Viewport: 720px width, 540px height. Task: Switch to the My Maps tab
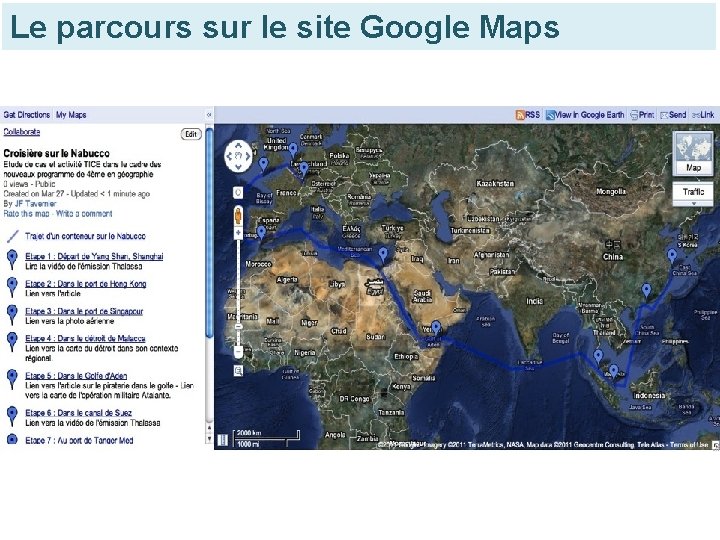coord(71,115)
